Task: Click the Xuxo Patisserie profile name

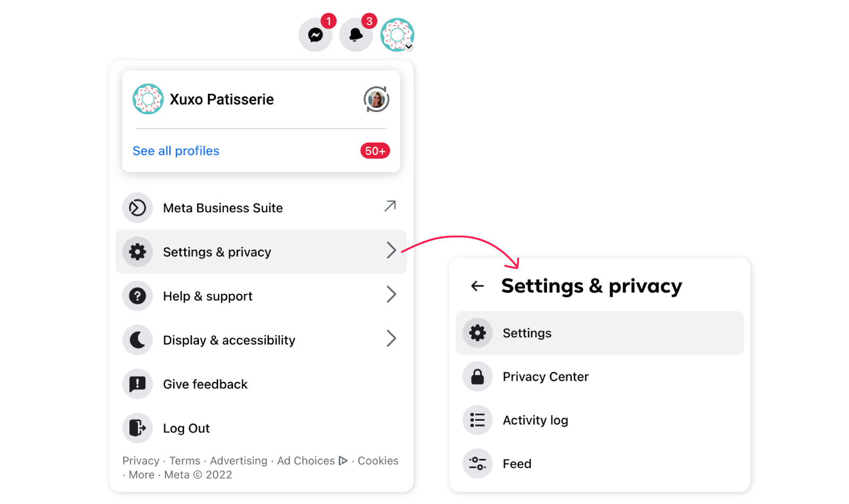Action: (x=222, y=99)
